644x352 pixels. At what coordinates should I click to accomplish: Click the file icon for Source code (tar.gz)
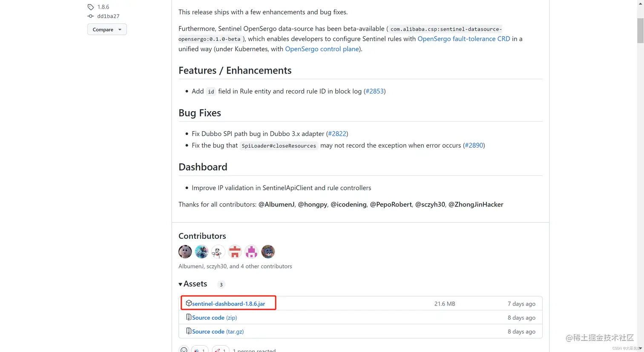pos(189,331)
